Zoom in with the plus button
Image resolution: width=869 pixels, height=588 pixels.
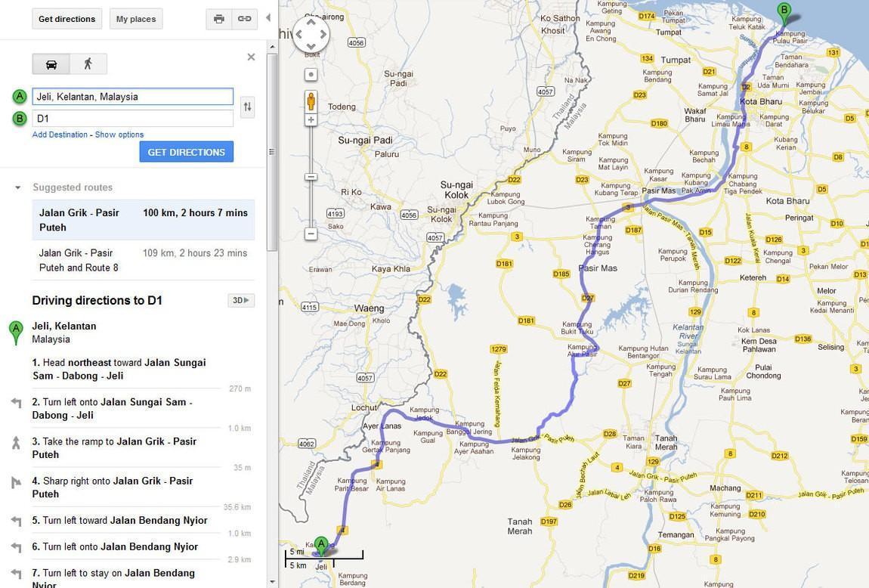(x=311, y=119)
